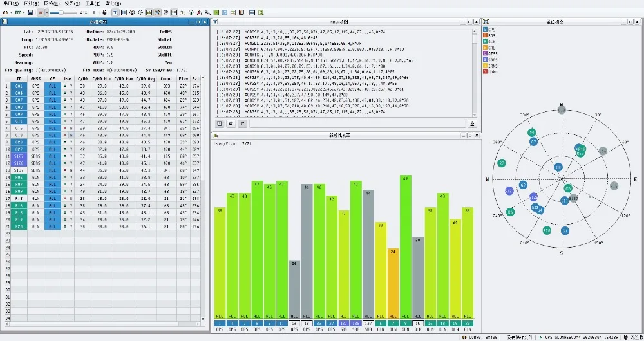The image size is (644, 341).
Task: Open the dropdown arrow beside record button
Action: [47, 12]
